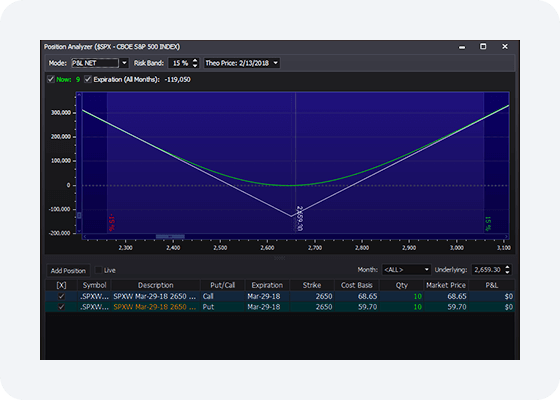Screen dimensions: 560x400
Task: Increase Risk Band percentage with up arrow
Action: pos(195,61)
